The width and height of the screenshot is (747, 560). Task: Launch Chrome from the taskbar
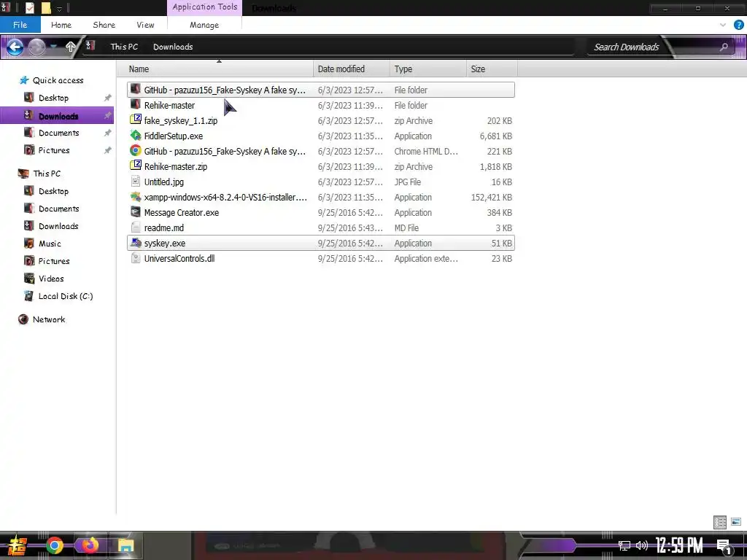point(54,545)
